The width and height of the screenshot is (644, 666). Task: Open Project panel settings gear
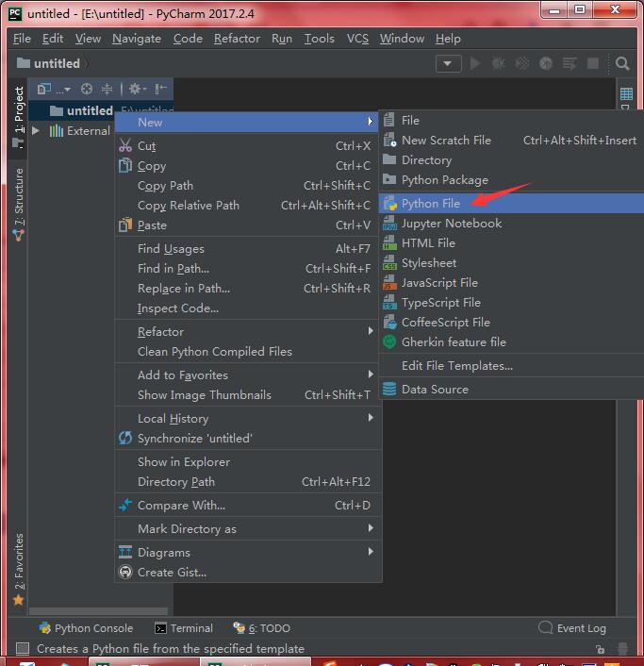pos(138,89)
